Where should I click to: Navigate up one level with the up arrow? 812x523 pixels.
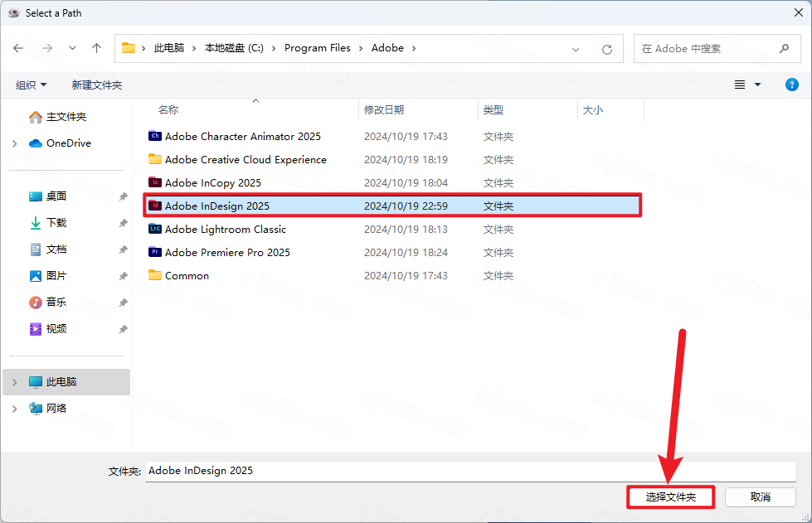[x=96, y=48]
